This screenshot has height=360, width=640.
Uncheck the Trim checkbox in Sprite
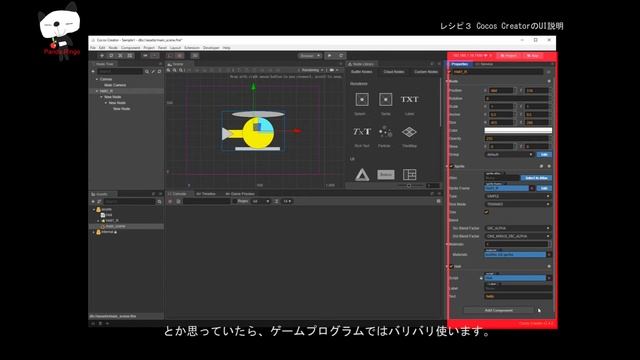point(487,212)
